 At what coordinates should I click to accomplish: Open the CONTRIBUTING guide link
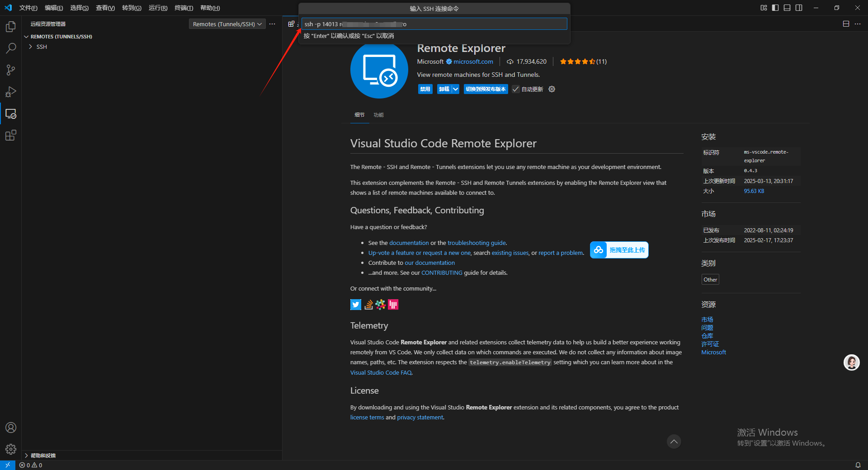pos(442,273)
